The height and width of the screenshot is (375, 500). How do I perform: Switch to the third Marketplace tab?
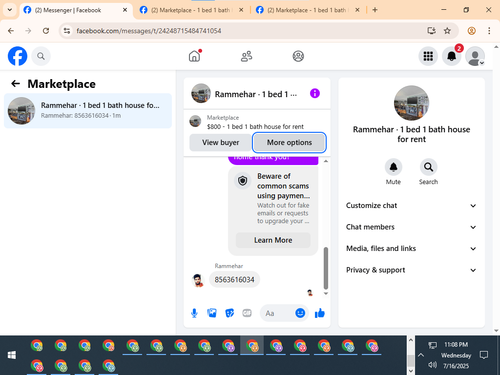pos(307,10)
